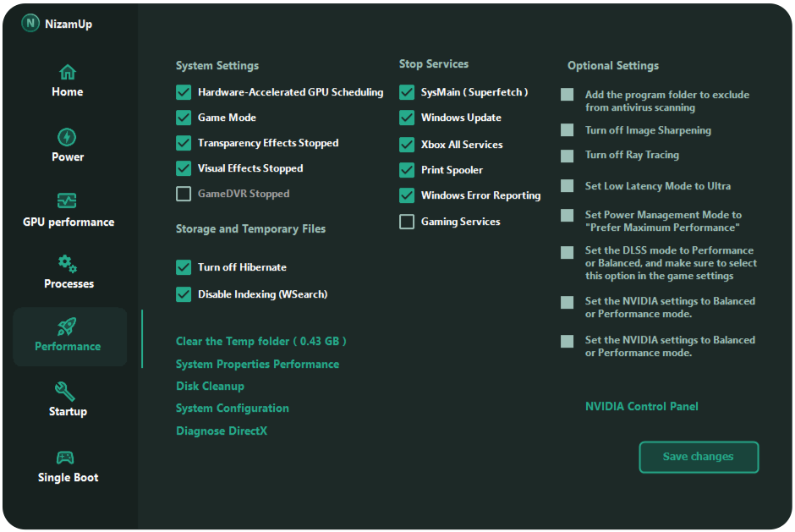
Task: Open the Home page via house icon
Action: coord(68,72)
